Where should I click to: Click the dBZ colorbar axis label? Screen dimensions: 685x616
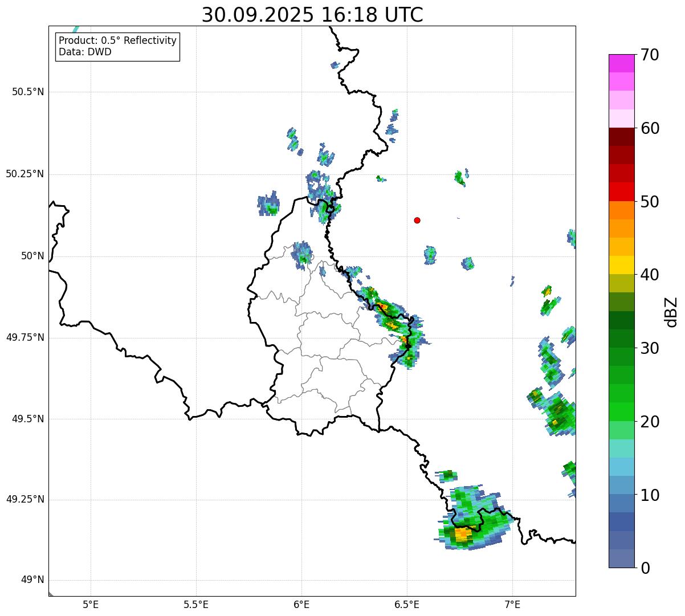point(671,312)
